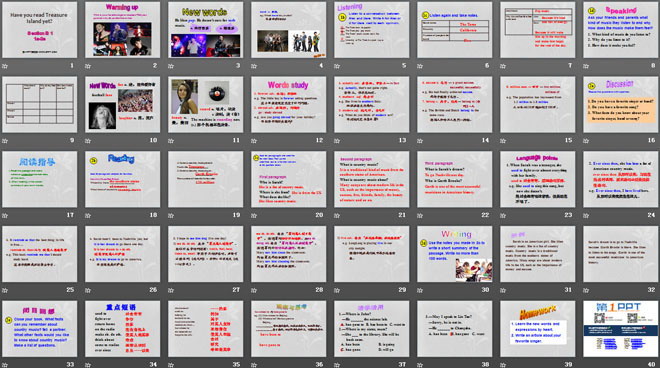The width and height of the screenshot is (660, 368).
Task: Select the Homework slide 39 thumbnail
Action: (x=538, y=328)
